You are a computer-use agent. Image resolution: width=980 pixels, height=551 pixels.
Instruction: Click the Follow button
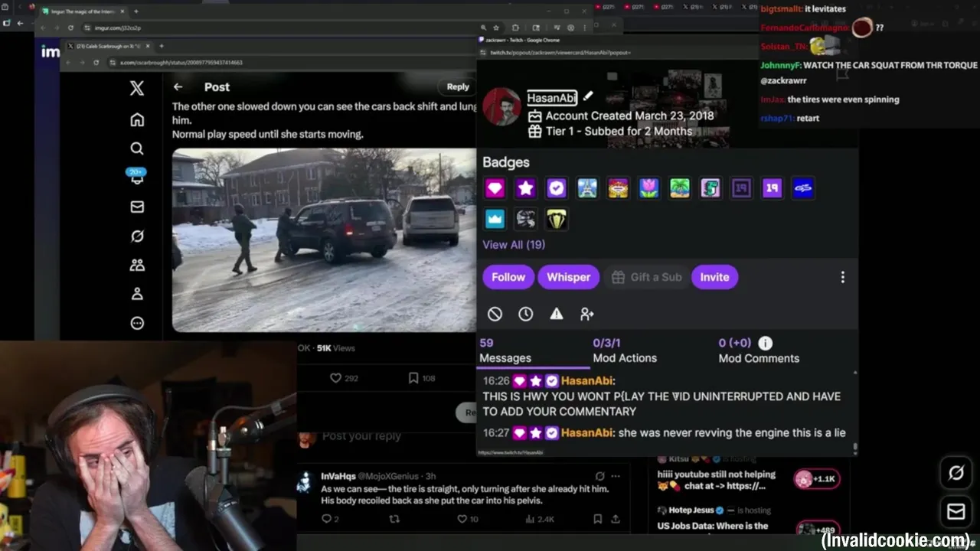(508, 277)
